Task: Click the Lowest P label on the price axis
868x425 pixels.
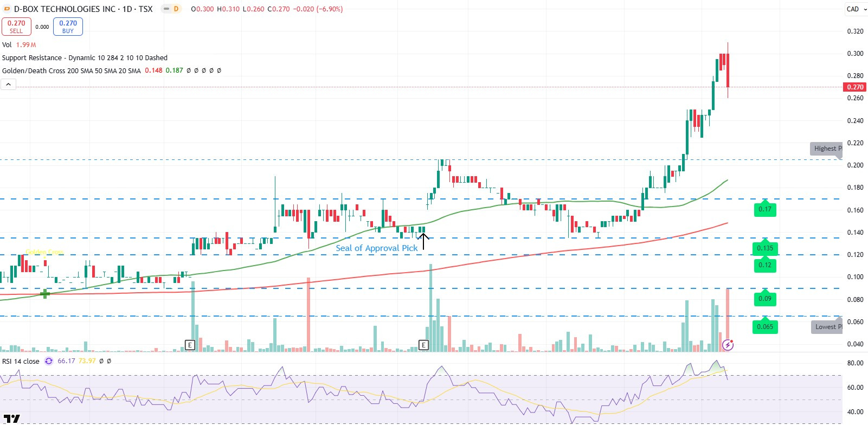Action: [x=826, y=326]
